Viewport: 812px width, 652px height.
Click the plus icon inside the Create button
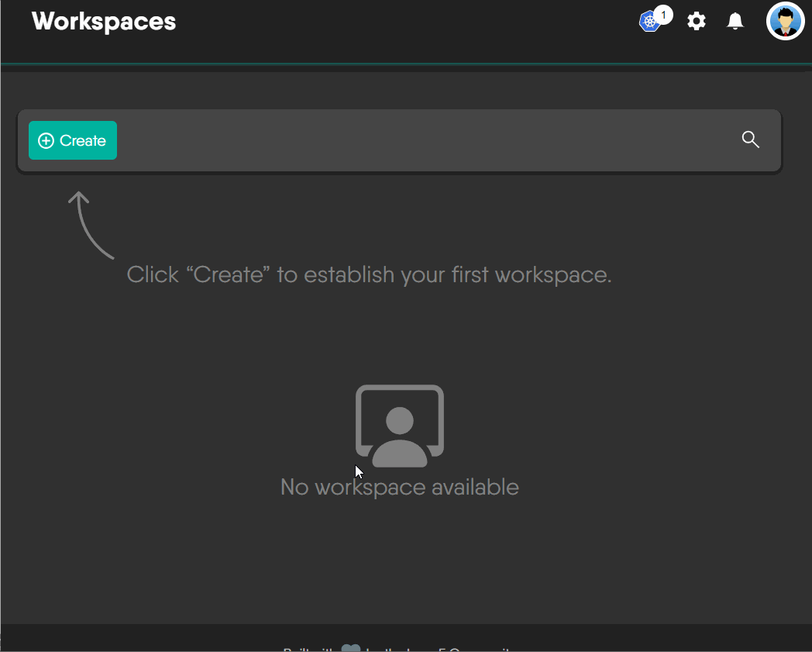[x=46, y=140]
